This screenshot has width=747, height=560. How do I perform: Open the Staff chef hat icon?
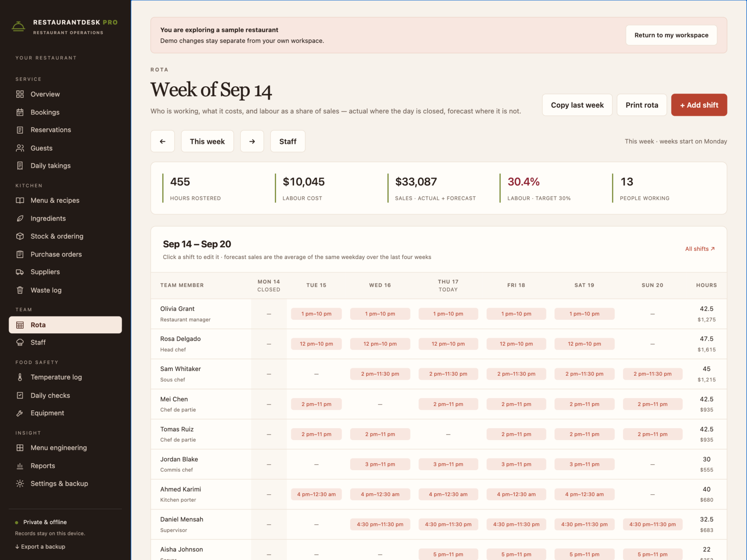pyautogui.click(x=20, y=342)
